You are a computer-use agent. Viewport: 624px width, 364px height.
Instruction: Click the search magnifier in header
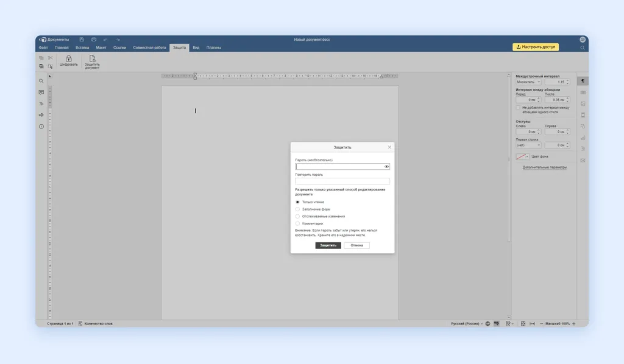[x=583, y=47]
